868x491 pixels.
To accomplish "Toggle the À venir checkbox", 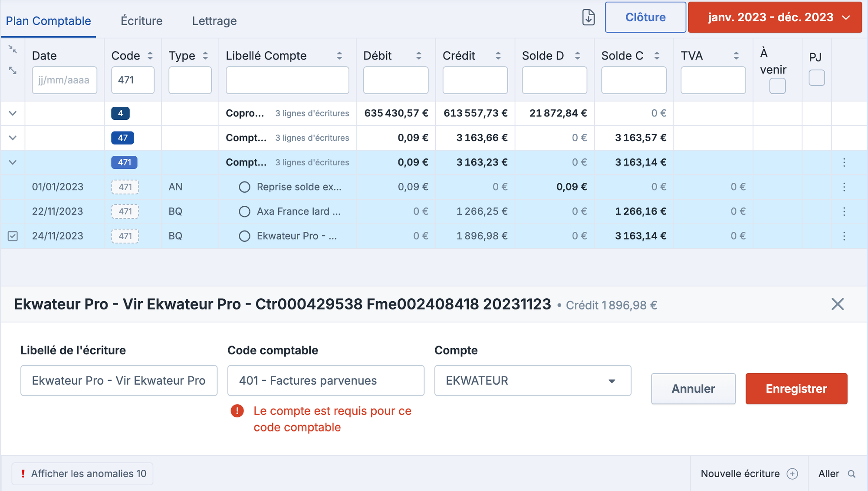I will click(777, 86).
